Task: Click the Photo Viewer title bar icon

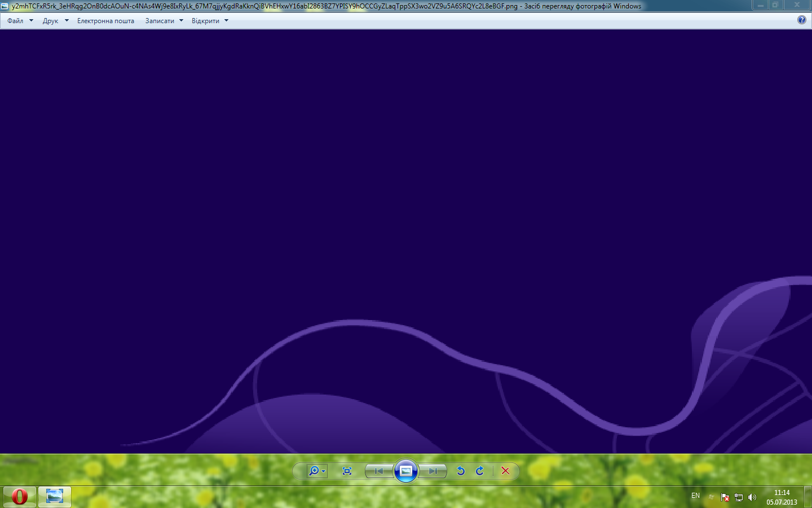Action: pyautogui.click(x=5, y=6)
